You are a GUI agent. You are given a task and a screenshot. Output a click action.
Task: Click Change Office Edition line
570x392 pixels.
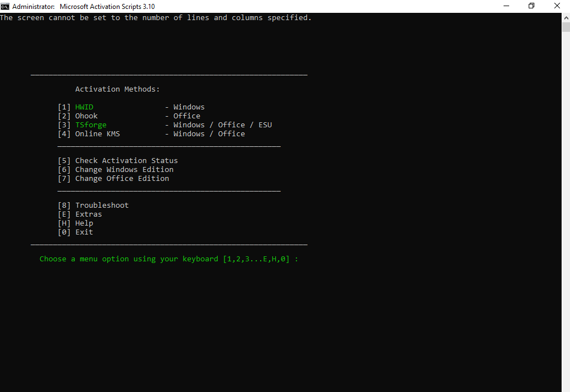click(113, 179)
